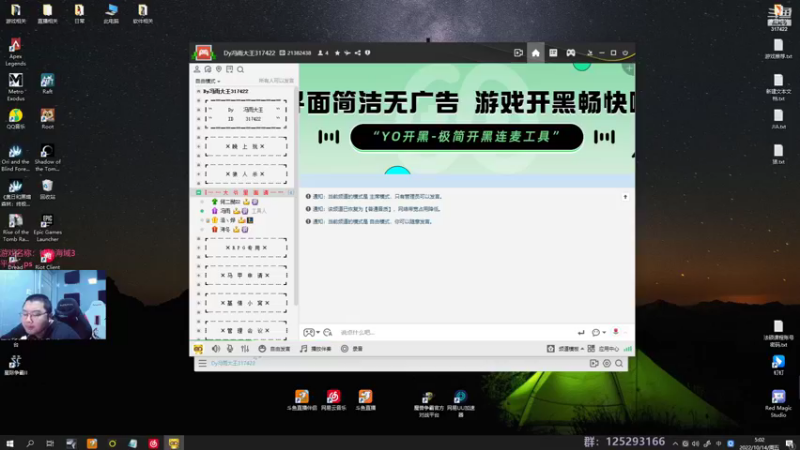Open the gamepad dropdown beside chat input
The width and height of the screenshot is (800, 450).
[x=311, y=332]
